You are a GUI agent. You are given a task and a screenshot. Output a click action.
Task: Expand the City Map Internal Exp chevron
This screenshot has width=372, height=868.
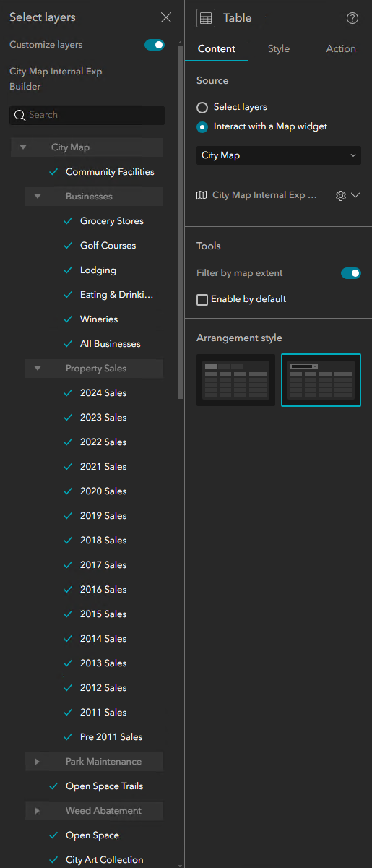pos(355,196)
